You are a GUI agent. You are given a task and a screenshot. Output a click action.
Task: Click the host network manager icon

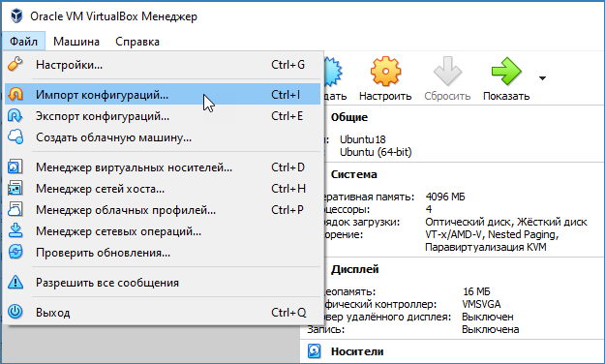[15, 189]
